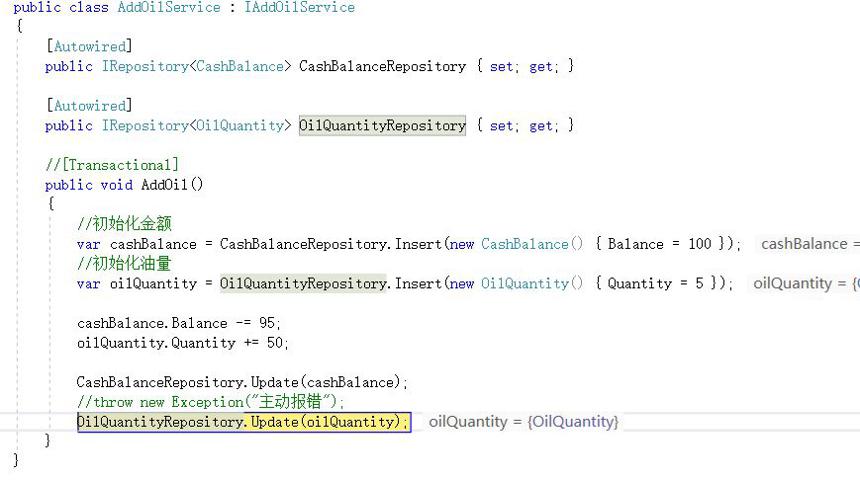
Task: Click the AddOil method name
Action: (x=165, y=185)
